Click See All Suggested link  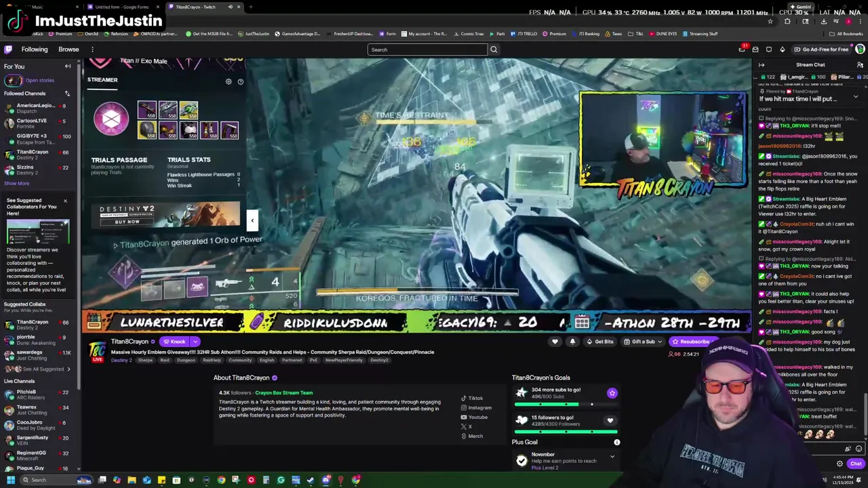click(x=43, y=369)
